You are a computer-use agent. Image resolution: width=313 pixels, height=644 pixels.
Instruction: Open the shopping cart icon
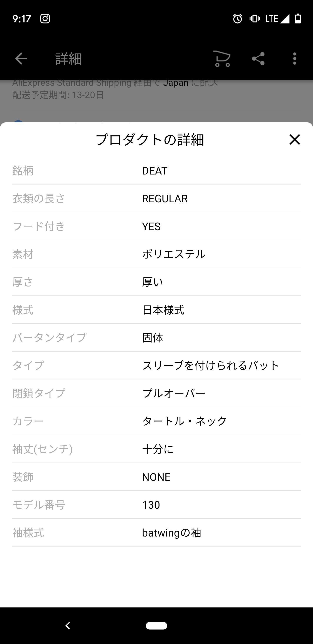[221, 59]
